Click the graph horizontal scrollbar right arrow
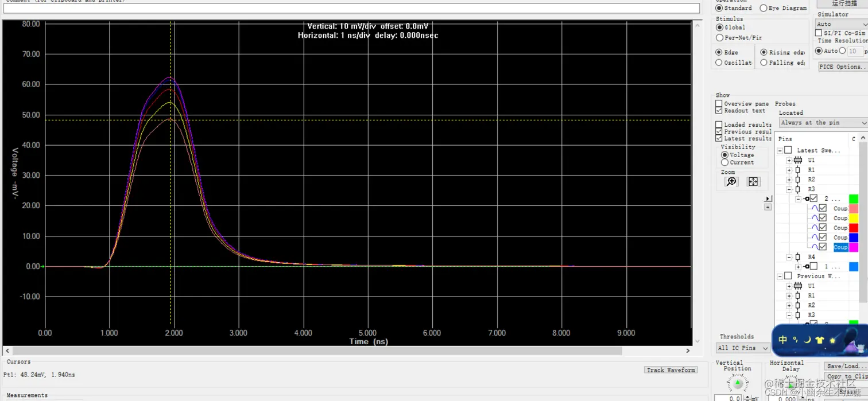Screen dimensions: 868x401 pyautogui.click(x=688, y=351)
